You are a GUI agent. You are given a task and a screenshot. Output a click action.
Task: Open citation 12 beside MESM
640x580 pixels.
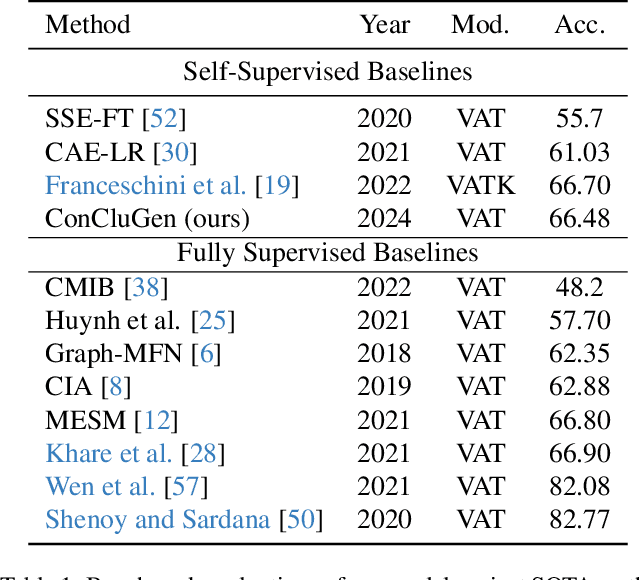(158, 420)
